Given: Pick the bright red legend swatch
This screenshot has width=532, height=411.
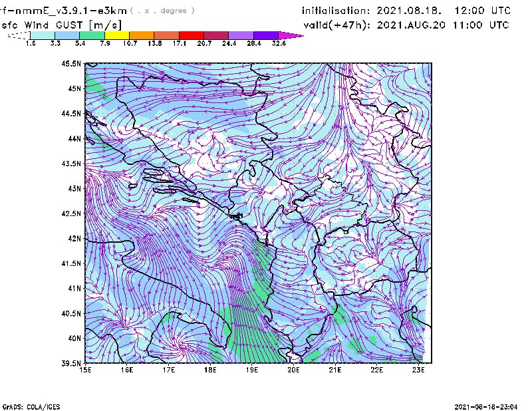Looking at the screenshot, I should pos(191,35).
